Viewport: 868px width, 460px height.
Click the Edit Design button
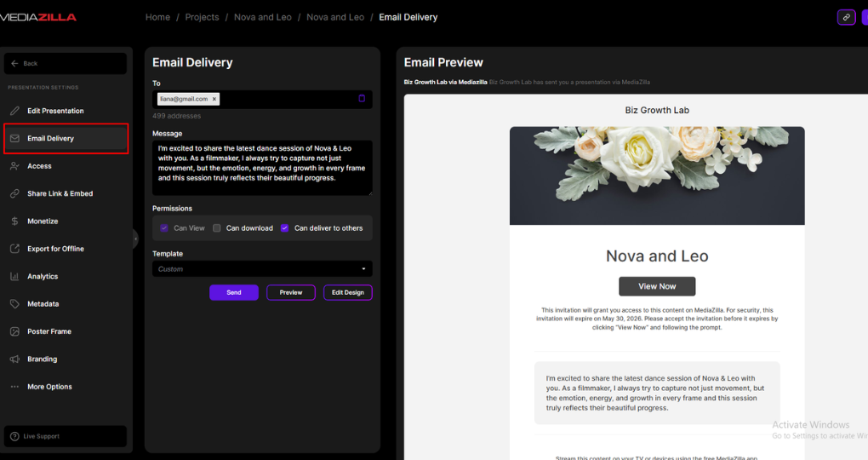coord(348,293)
